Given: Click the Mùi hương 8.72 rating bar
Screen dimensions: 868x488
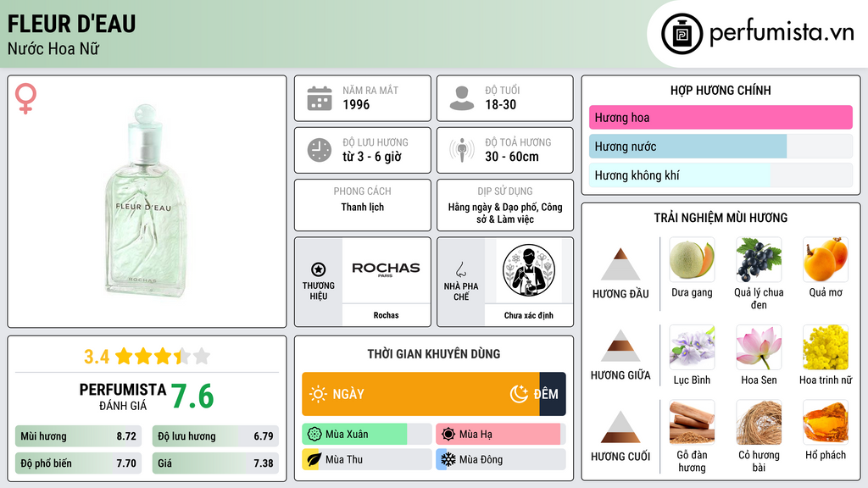Looking at the screenshot, I should 78,436.
